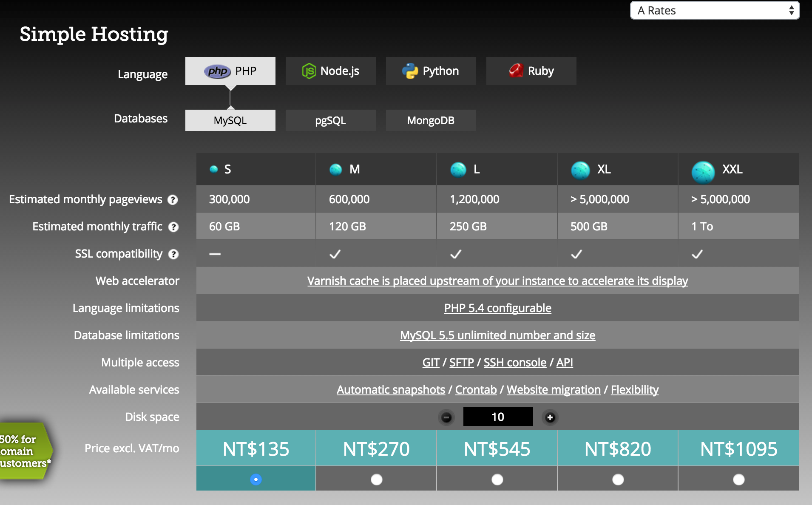This screenshot has height=505, width=812.
Task: Click the Python snake logo
Action: click(x=410, y=71)
